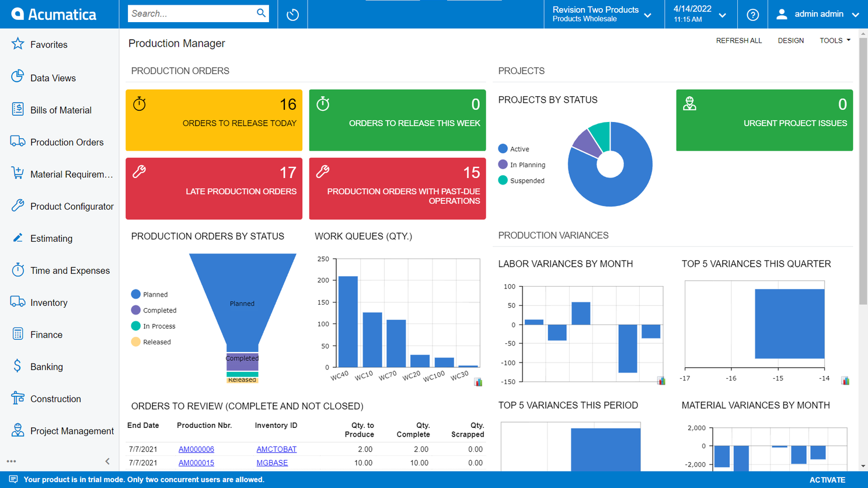Click DESIGN in the dashboard toolbar
Image resolution: width=868 pixels, height=488 pixels.
click(x=791, y=40)
